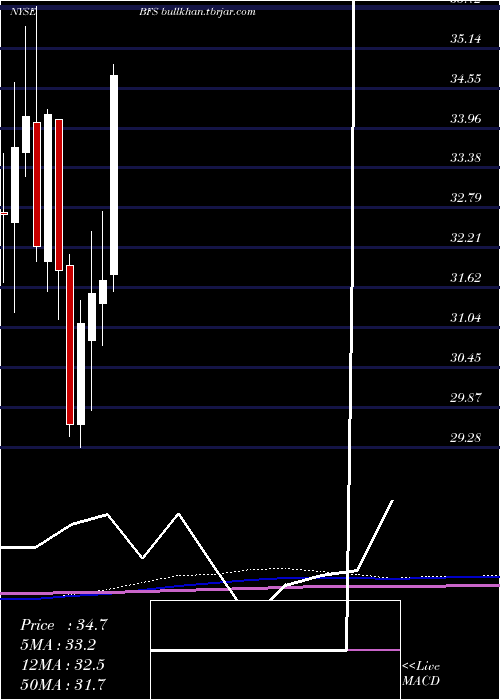Click the 33.38 price axis label
Viewport: 500px width, 700px height.
click(x=466, y=158)
